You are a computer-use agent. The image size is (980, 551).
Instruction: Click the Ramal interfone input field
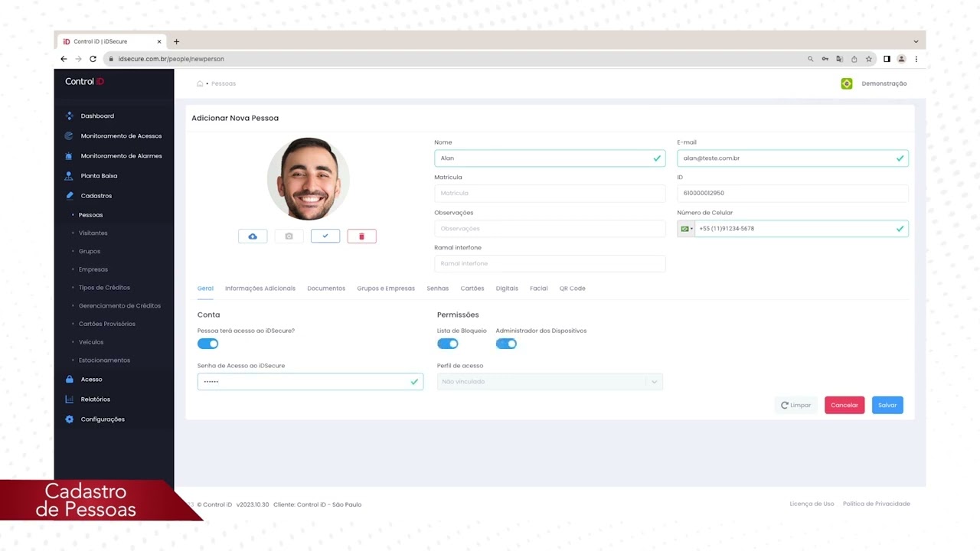point(550,264)
